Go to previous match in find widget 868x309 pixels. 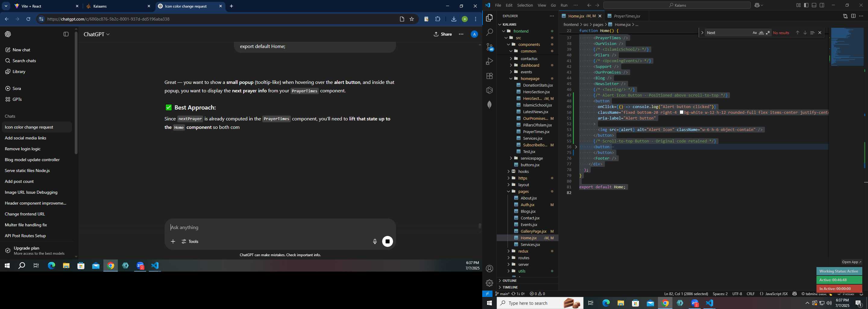pos(797,33)
